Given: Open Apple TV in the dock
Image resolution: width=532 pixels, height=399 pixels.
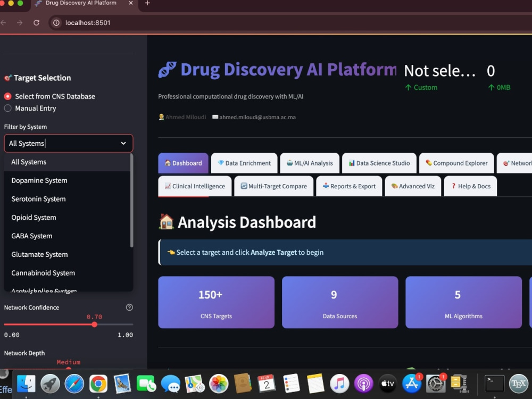Looking at the screenshot, I should [x=387, y=384].
